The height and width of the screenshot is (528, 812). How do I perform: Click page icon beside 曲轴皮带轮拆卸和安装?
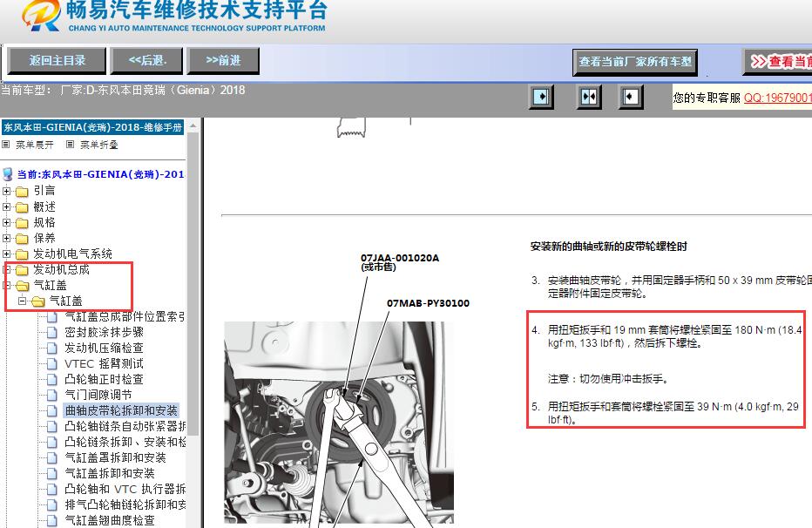tap(51, 410)
